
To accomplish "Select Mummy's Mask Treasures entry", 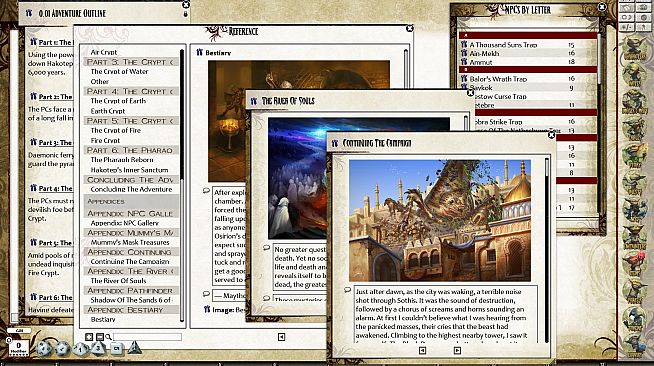I will (x=130, y=242).
